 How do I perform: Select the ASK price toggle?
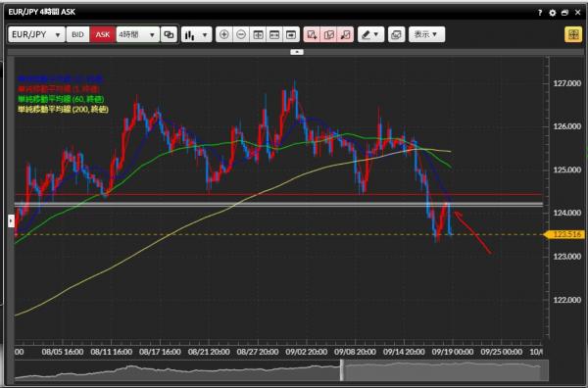102,34
